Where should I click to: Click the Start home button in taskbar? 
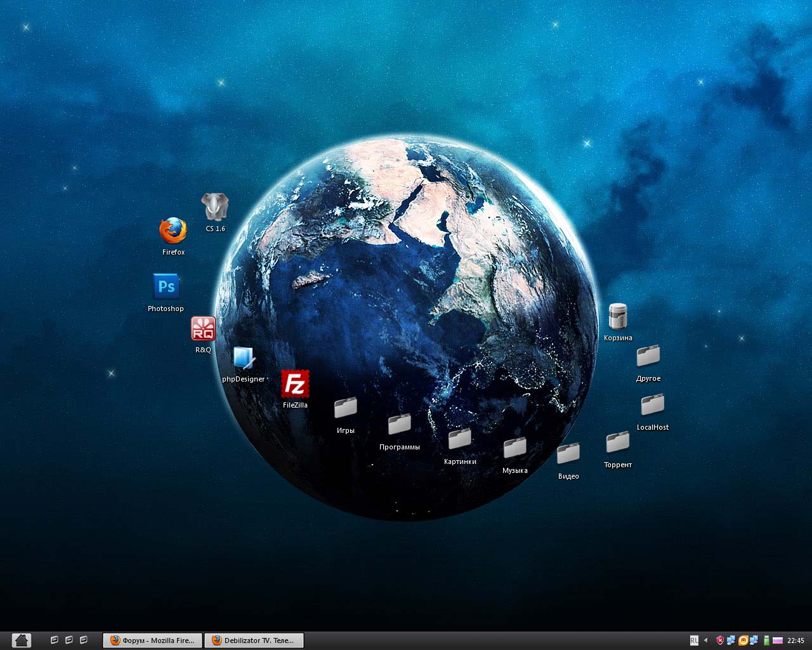tap(21, 640)
